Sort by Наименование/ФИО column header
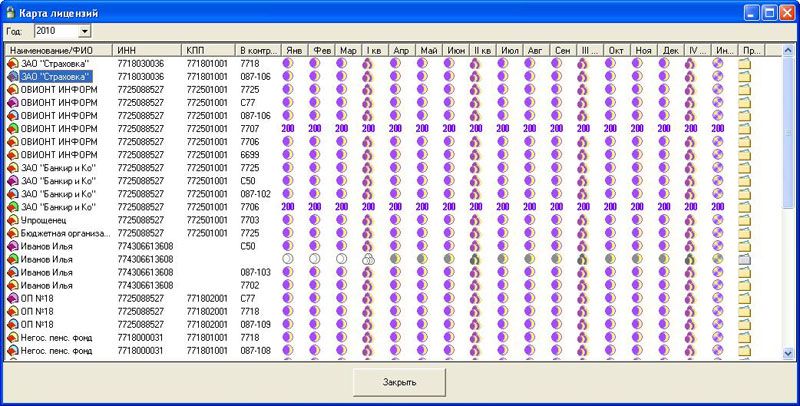The width and height of the screenshot is (800, 406). click(x=59, y=50)
